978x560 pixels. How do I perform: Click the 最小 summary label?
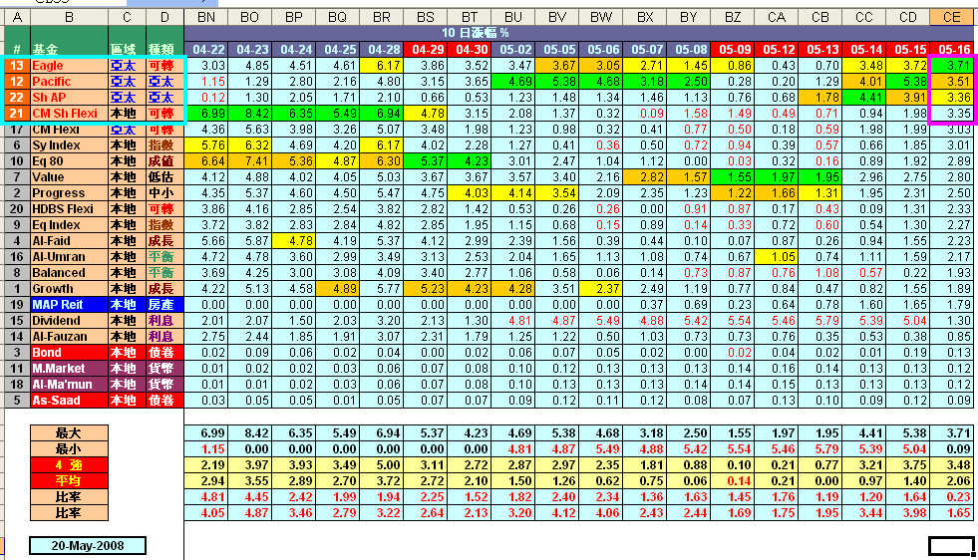click(69, 449)
